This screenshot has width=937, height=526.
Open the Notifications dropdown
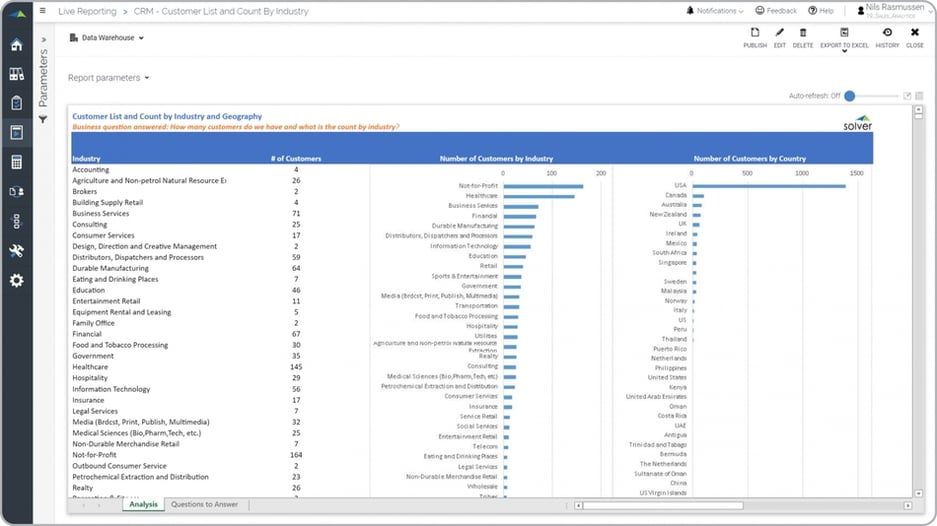[715, 11]
